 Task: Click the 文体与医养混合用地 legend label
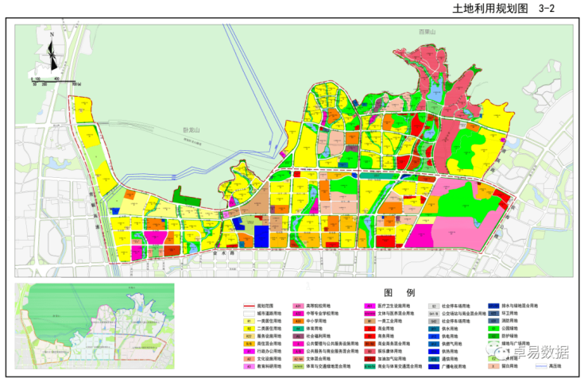click(x=396, y=314)
